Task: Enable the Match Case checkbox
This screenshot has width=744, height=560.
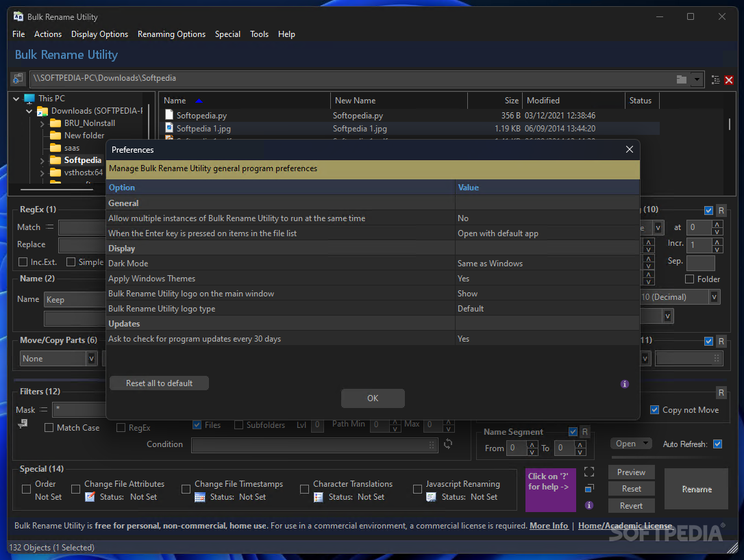Action: (x=49, y=428)
